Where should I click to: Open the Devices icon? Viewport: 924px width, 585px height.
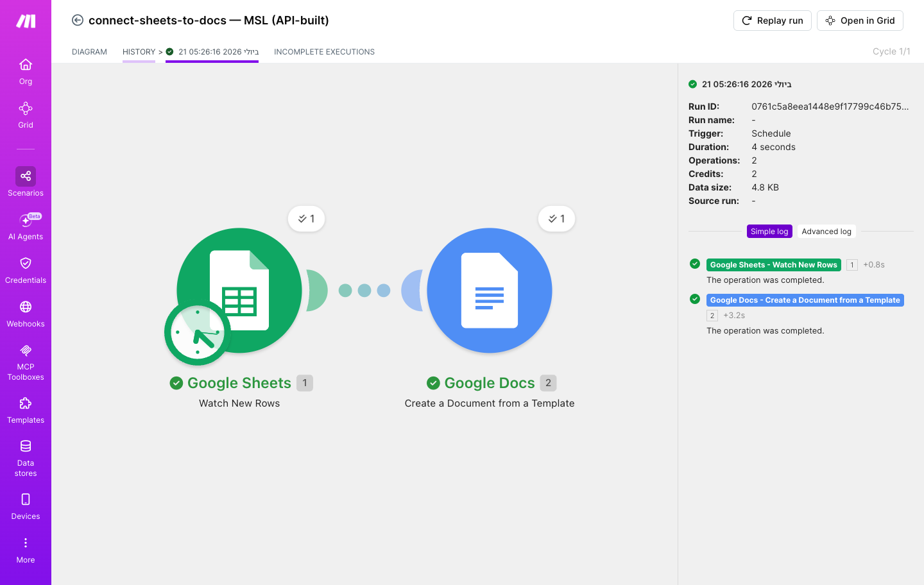click(x=26, y=499)
